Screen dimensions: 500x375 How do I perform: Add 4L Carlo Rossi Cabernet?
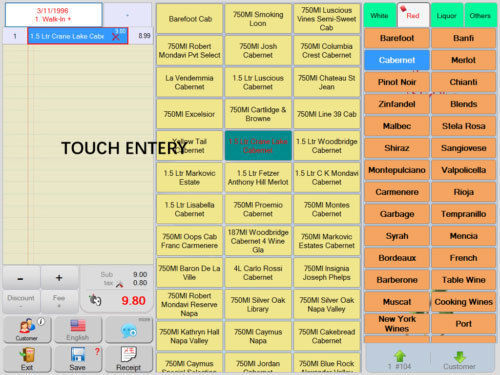(258, 273)
